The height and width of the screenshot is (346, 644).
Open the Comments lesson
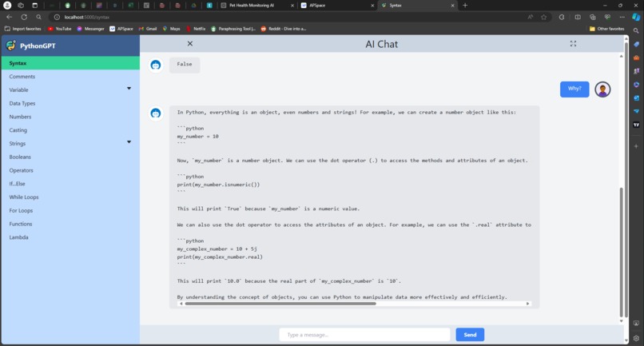pos(70,77)
